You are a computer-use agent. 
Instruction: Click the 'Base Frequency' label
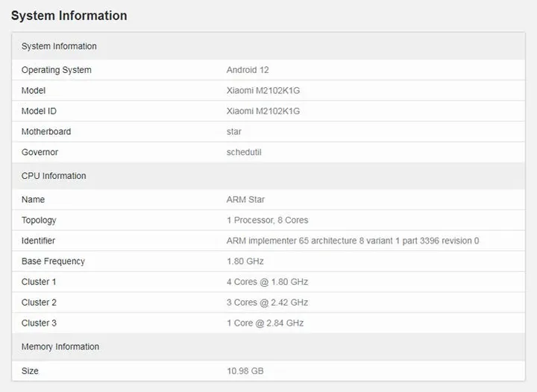pos(53,262)
